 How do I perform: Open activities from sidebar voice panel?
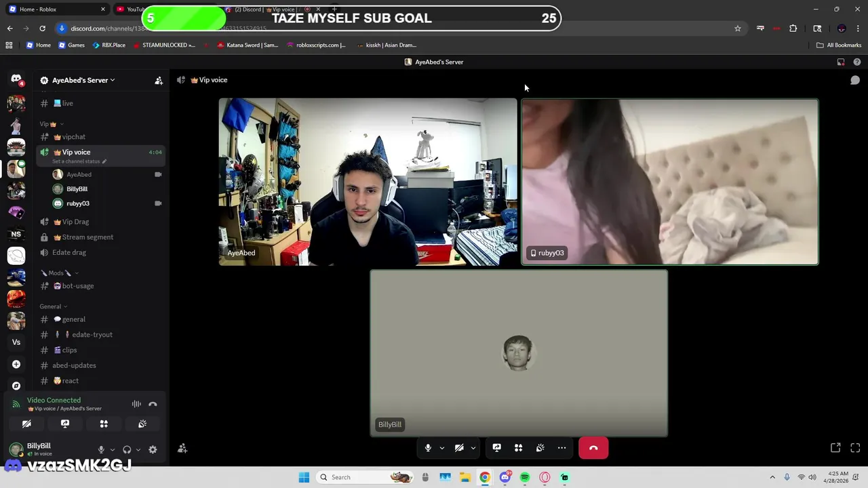(x=104, y=424)
